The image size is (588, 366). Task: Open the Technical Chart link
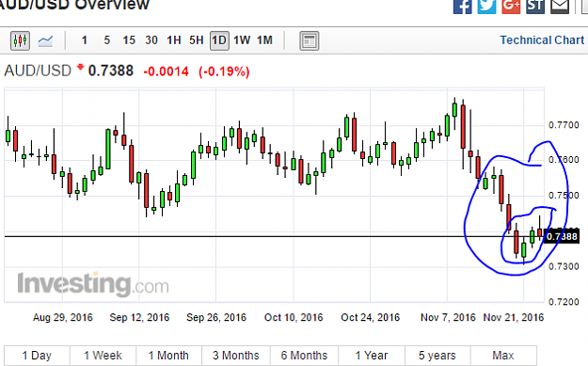coord(542,40)
